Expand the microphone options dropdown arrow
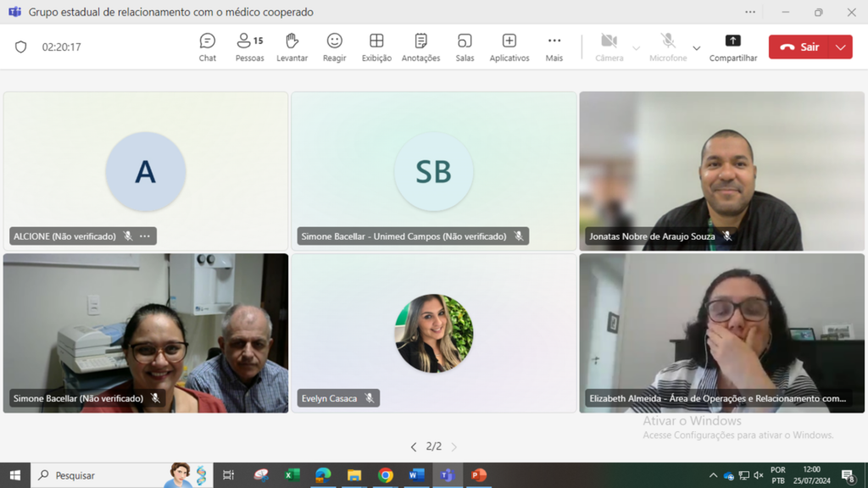 697,48
